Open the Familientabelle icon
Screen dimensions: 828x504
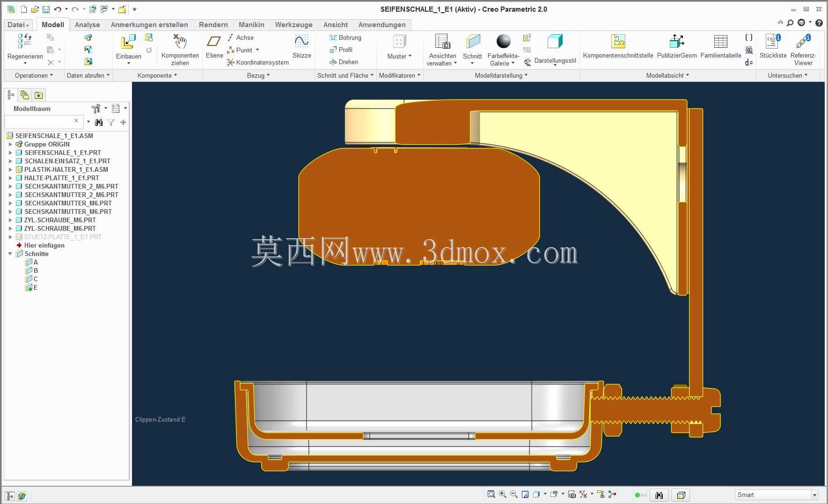tap(721, 42)
